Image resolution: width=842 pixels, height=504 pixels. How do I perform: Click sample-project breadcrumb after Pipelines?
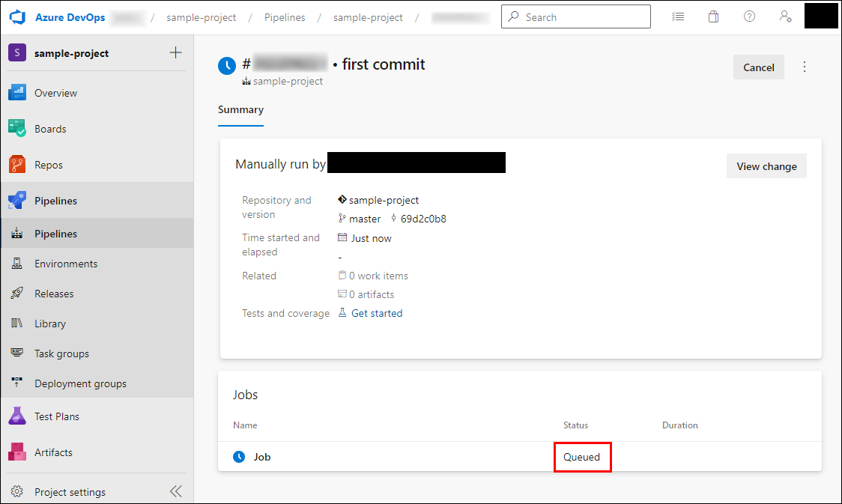pyautogui.click(x=368, y=17)
